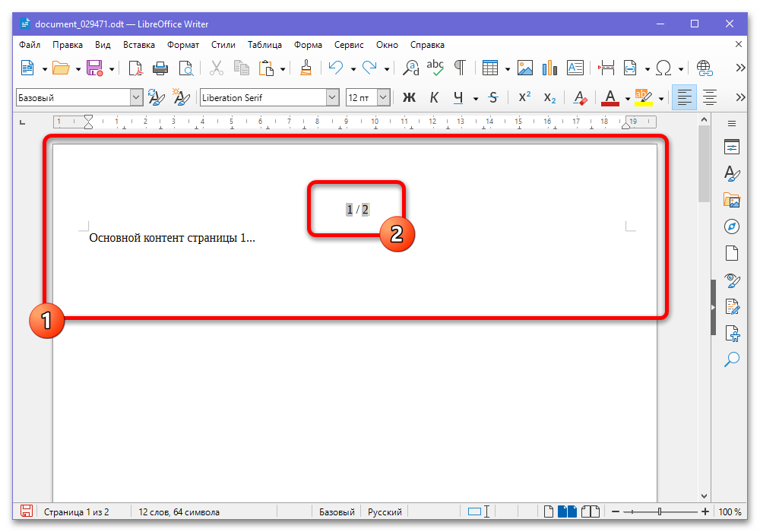
Task: Click the Print icon
Action: (160, 68)
